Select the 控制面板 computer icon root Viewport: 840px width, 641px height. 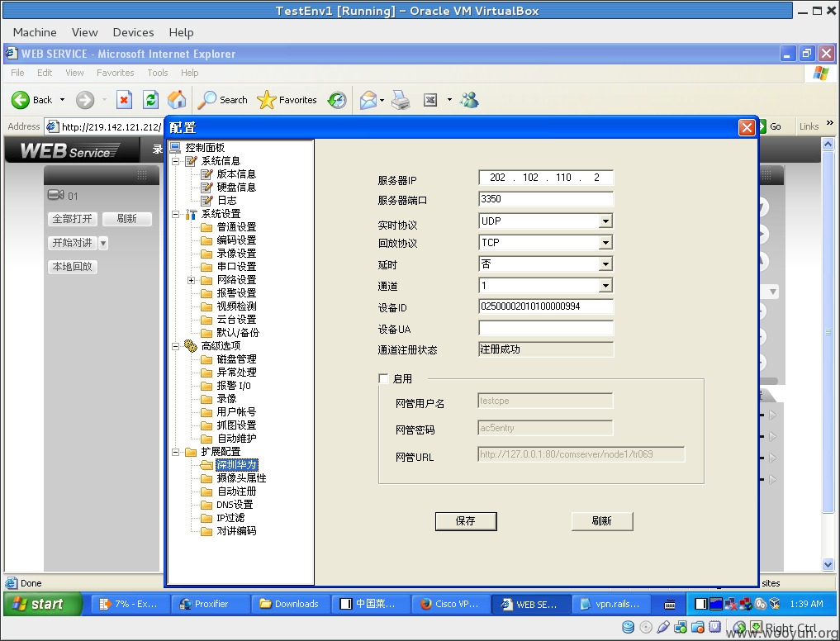(x=175, y=147)
